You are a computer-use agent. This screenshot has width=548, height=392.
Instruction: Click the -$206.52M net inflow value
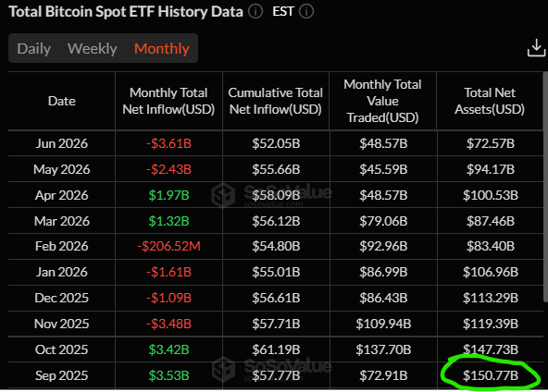coord(168,246)
